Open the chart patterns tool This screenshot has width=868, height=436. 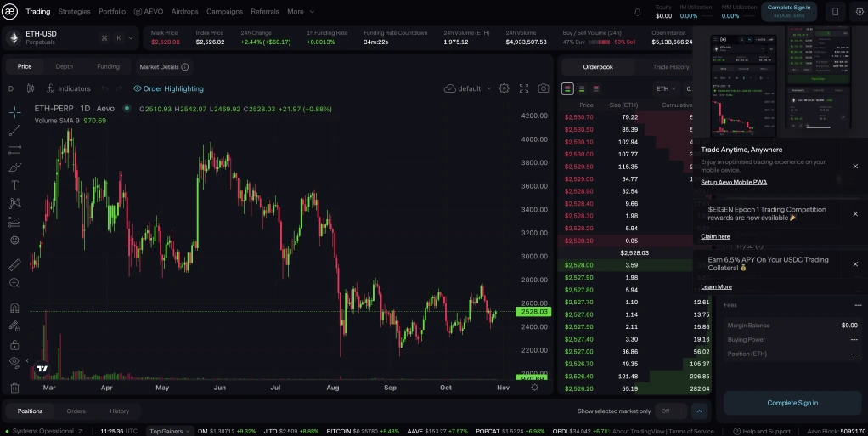coord(15,203)
